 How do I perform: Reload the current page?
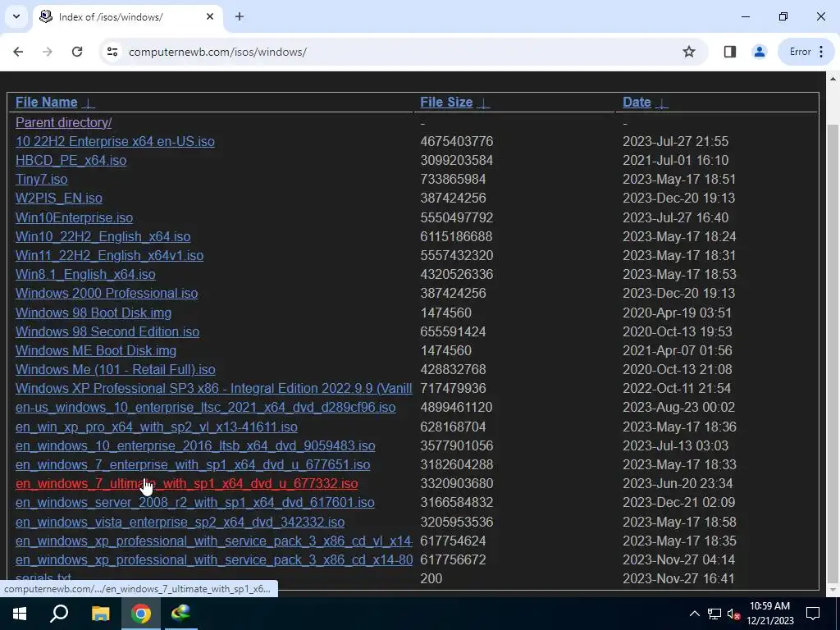tap(77, 52)
